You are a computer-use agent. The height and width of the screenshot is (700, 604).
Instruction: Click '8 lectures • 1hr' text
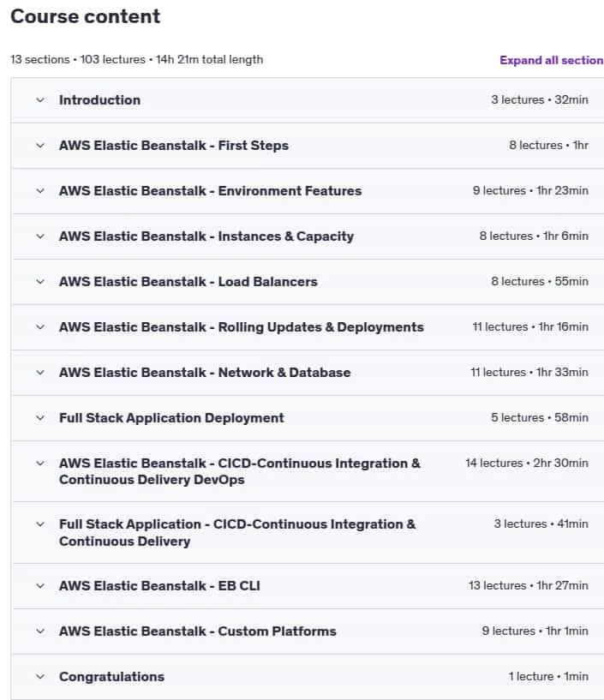548,145
